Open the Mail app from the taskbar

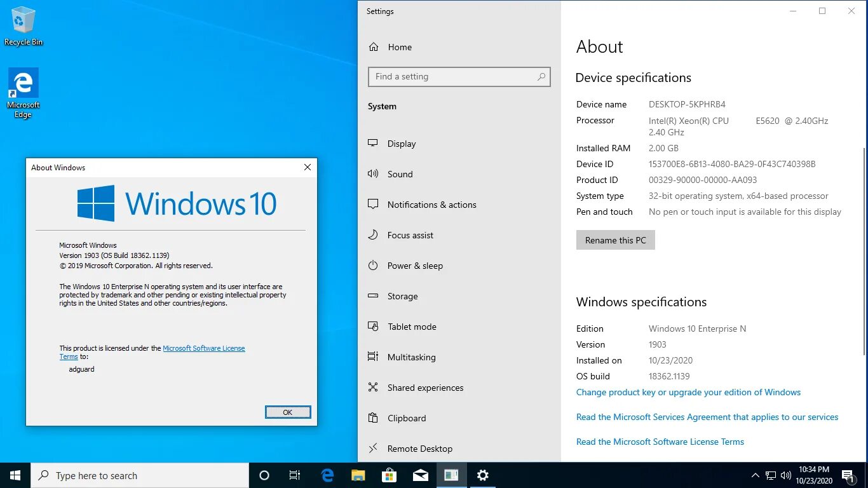pos(420,475)
